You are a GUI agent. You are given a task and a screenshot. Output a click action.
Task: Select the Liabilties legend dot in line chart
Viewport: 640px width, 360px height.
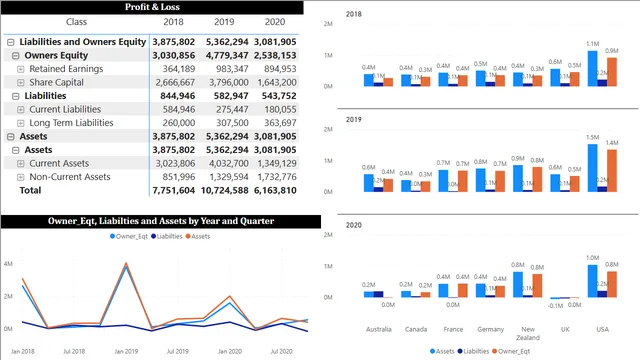(153, 236)
